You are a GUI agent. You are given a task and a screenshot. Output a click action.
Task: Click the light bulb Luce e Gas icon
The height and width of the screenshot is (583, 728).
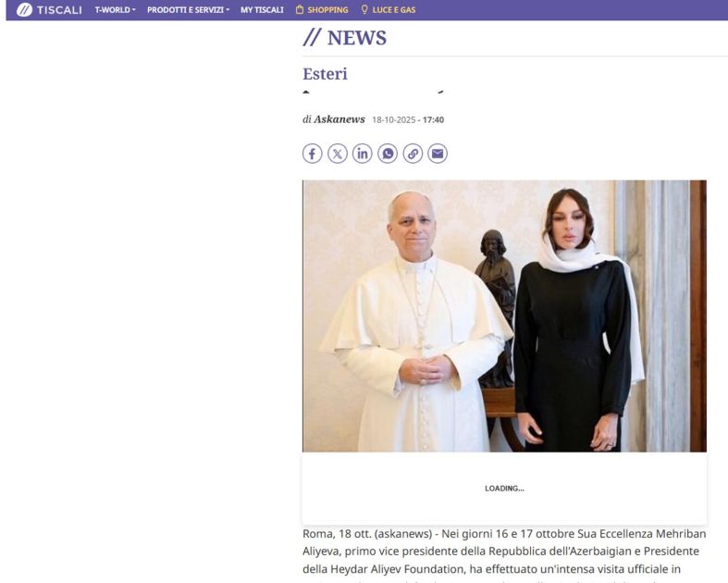364,9
